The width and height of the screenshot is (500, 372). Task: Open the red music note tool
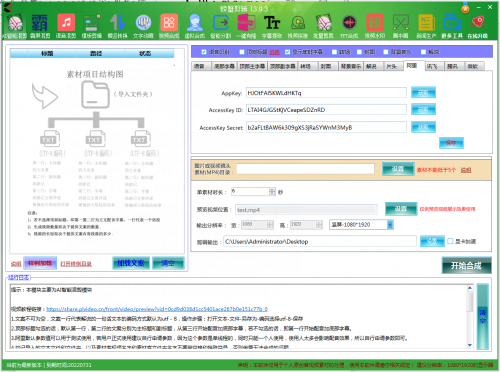tap(66, 23)
